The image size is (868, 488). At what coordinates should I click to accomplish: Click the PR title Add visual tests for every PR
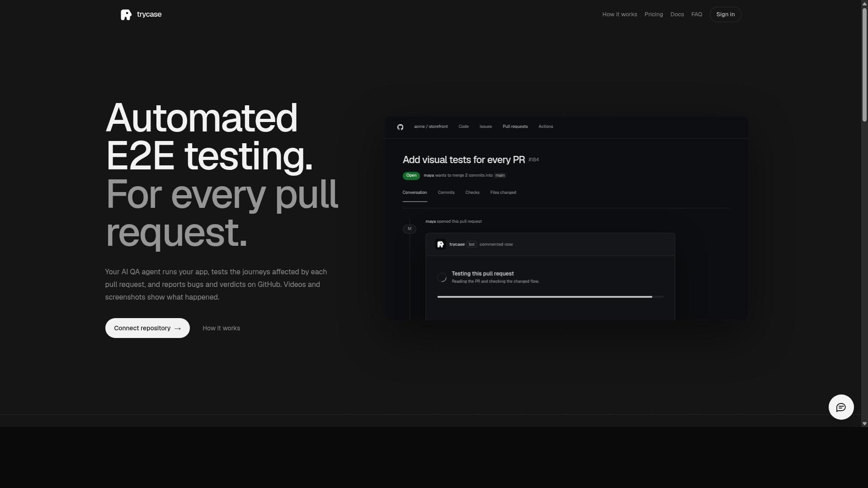[x=464, y=160]
